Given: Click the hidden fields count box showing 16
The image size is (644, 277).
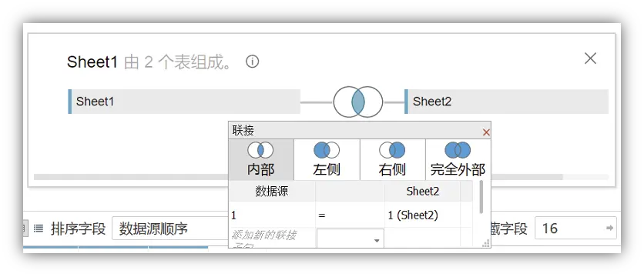Looking at the screenshot, I should click(x=575, y=229).
